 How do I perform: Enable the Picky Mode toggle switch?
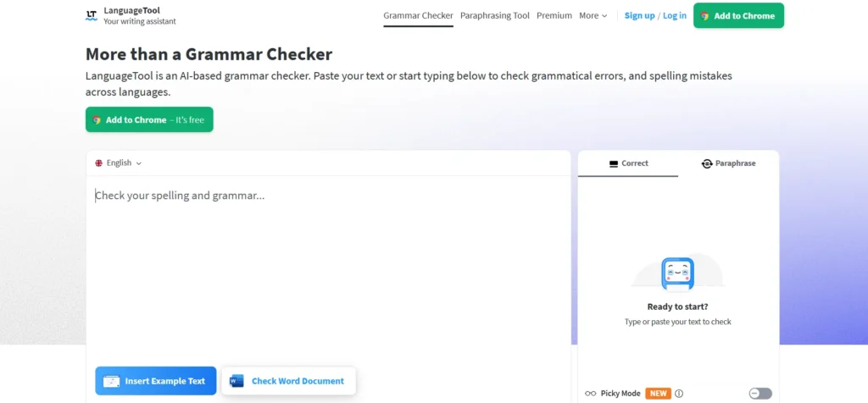coord(760,394)
